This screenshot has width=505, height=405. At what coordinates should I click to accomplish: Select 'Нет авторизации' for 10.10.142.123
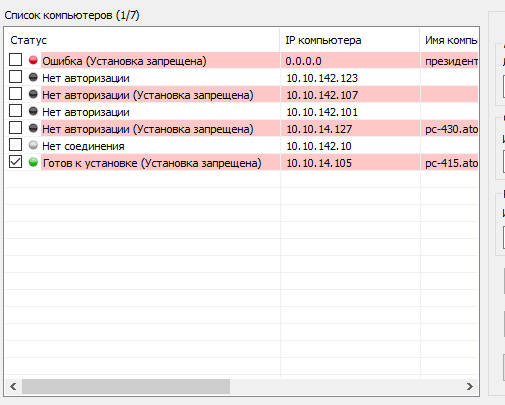(x=86, y=78)
